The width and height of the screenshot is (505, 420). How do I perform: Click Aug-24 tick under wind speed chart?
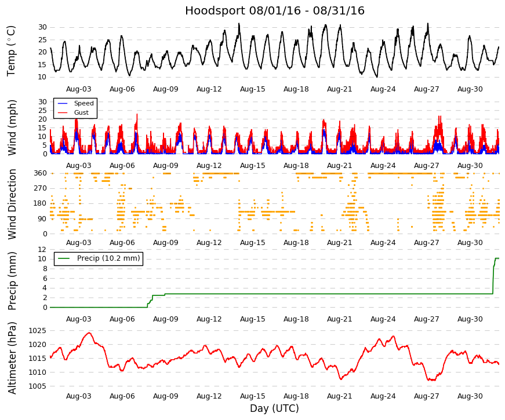click(x=383, y=166)
